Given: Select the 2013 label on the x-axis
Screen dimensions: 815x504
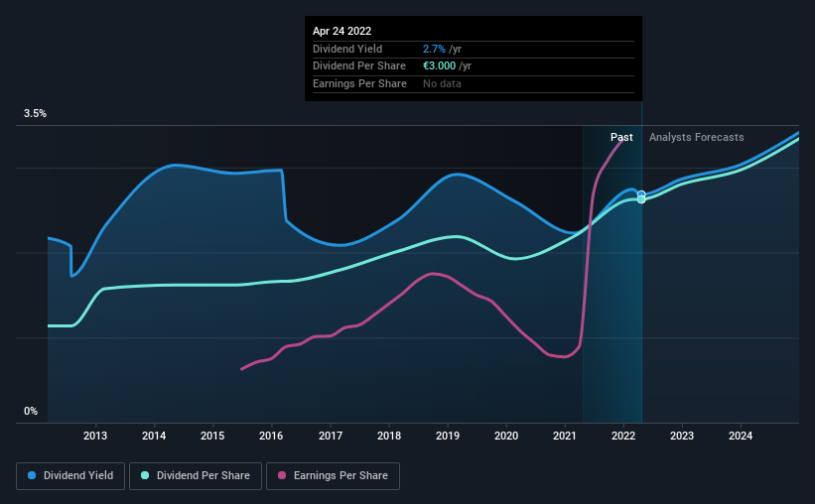Looking at the screenshot, I should 95,436.
